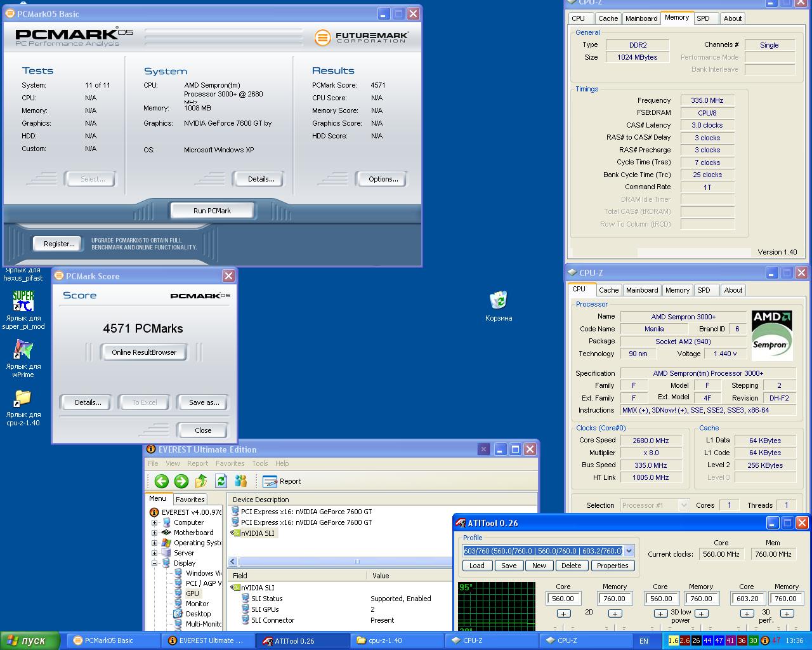Select the cpu-z-1.40 folder shortcut on the desktop
The width and height of the screenshot is (812, 650).
click(x=23, y=406)
